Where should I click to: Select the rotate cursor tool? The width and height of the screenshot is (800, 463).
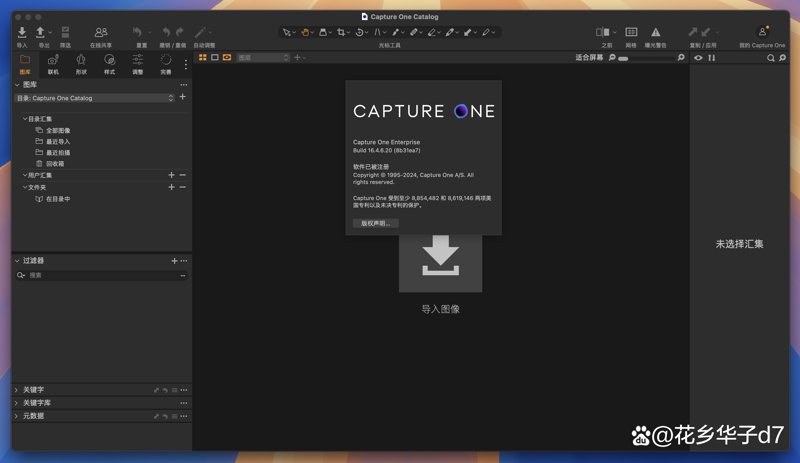coord(359,32)
